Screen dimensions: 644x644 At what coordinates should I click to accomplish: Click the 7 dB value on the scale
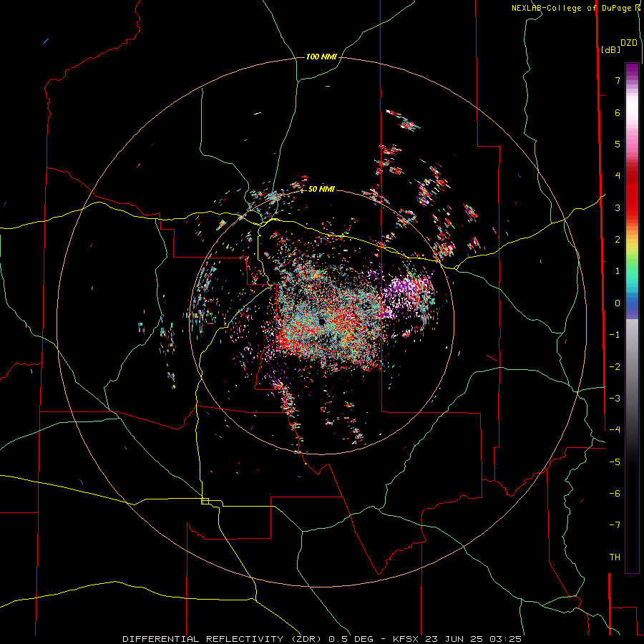point(618,80)
